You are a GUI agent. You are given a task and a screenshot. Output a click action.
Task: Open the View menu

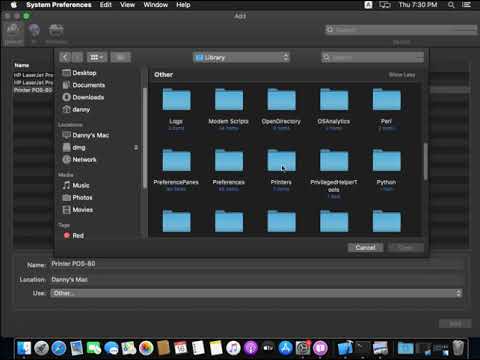click(127, 5)
